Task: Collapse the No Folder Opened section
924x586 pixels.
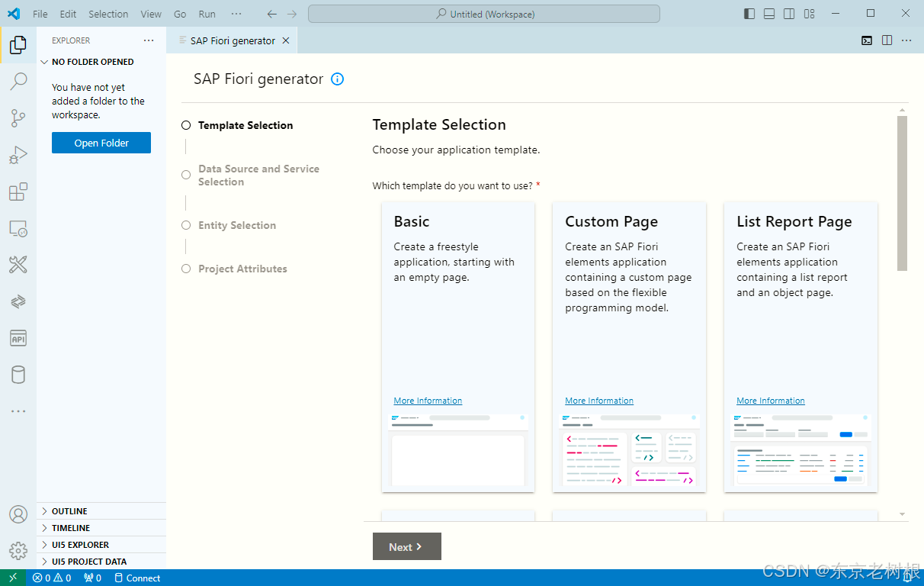Action: coord(101,62)
